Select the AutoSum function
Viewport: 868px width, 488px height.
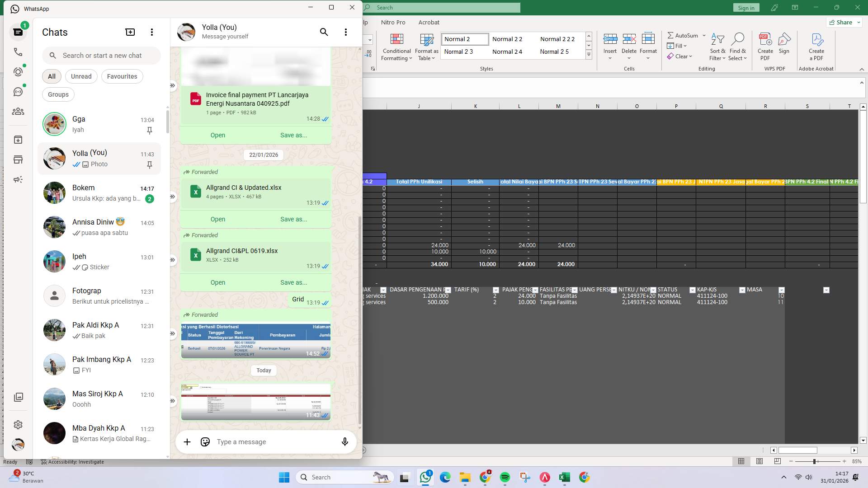[684, 35]
